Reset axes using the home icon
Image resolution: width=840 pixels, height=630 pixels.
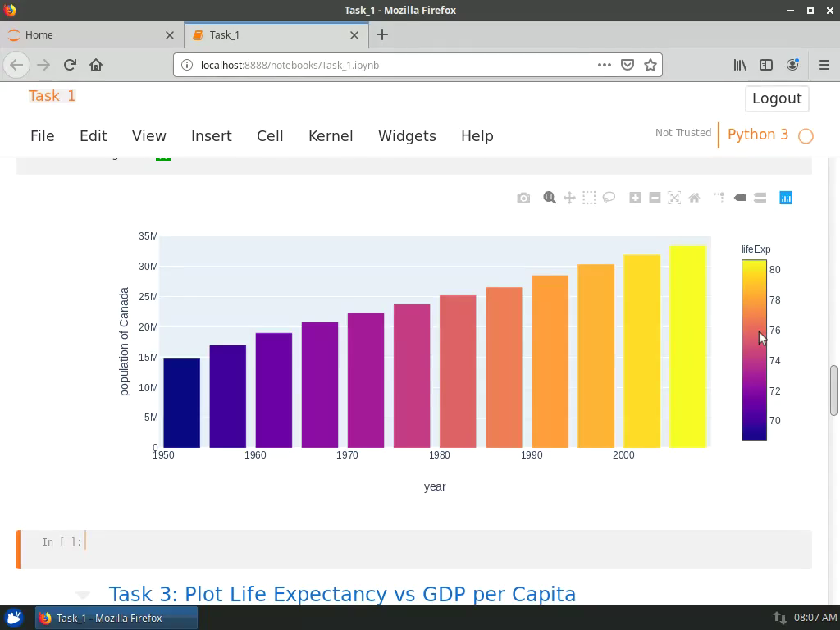[694, 198]
